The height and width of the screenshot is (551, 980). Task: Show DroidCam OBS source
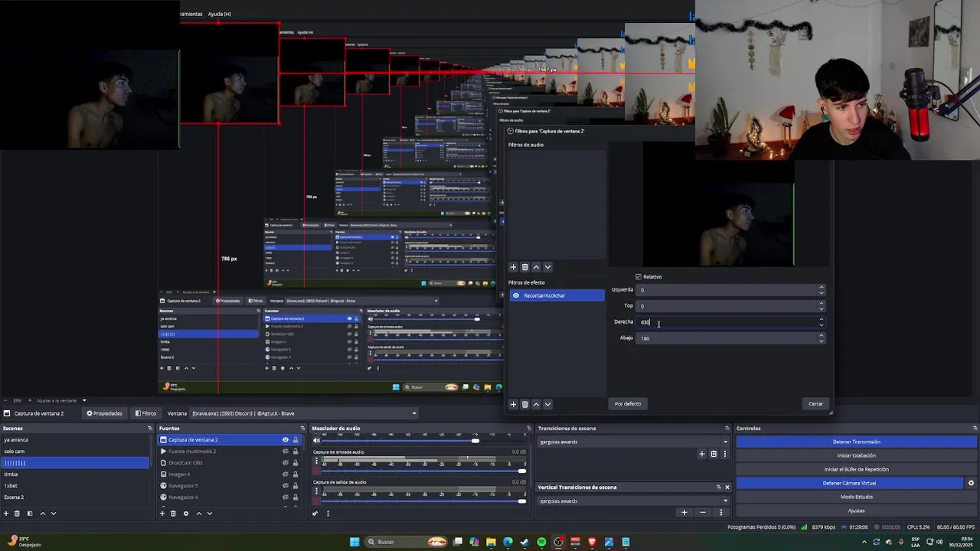(286, 463)
